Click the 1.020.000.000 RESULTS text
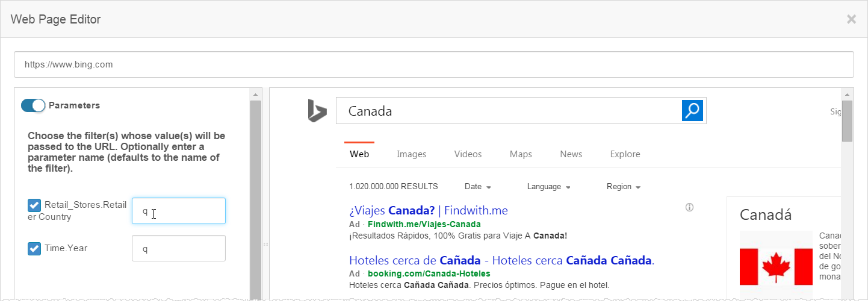Image resolution: width=868 pixels, height=303 pixels. (394, 187)
